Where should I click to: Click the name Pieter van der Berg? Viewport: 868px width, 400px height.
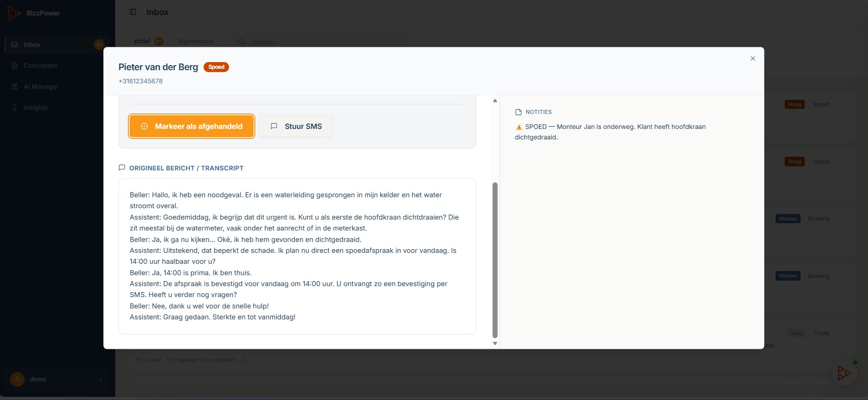tap(158, 67)
